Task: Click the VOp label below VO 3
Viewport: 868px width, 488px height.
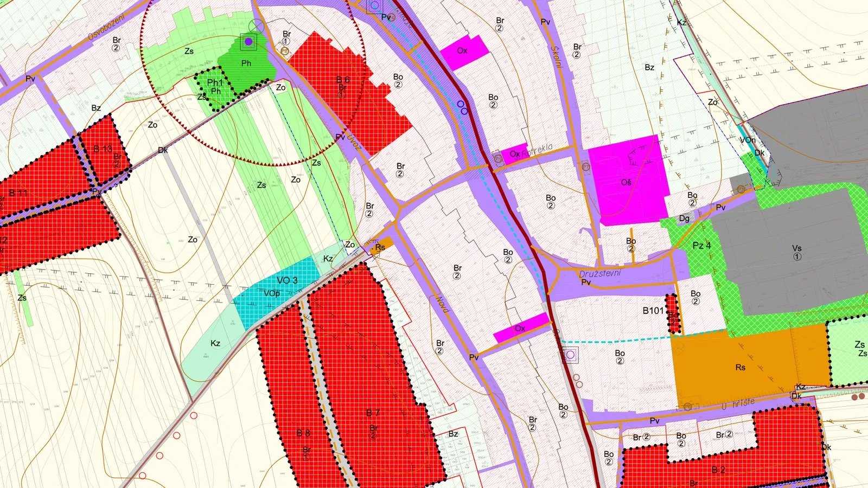Action: [x=272, y=293]
